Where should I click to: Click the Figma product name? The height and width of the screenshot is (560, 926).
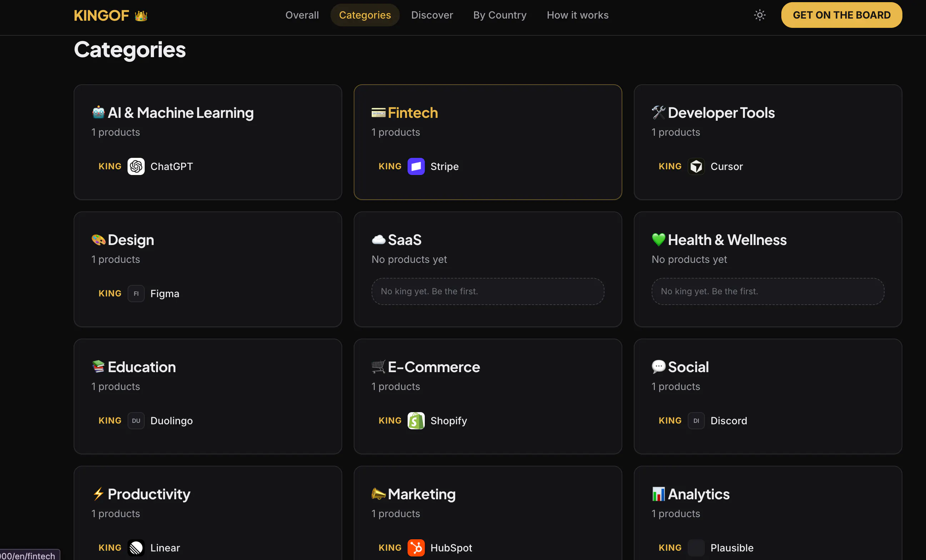coord(165,294)
